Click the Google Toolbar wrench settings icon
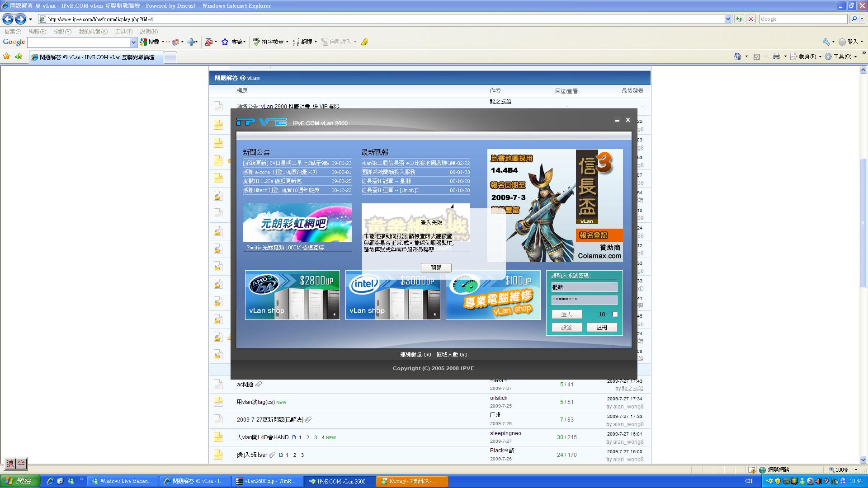Screen dimensions: 868x488 point(826,42)
